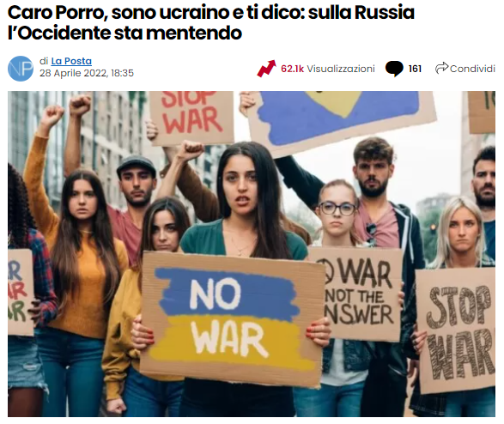Open the La Posta author link
504x424 pixels.
[x=71, y=61]
